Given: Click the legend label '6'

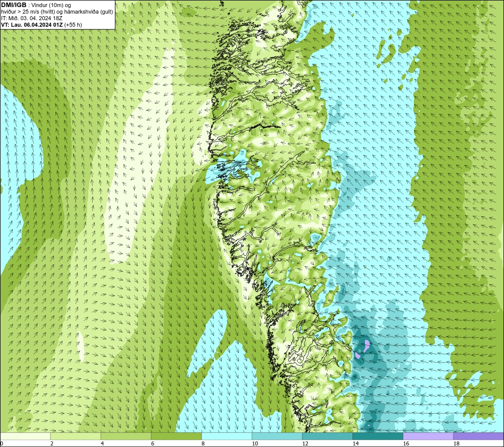Looking at the screenshot, I should click(x=152, y=444).
